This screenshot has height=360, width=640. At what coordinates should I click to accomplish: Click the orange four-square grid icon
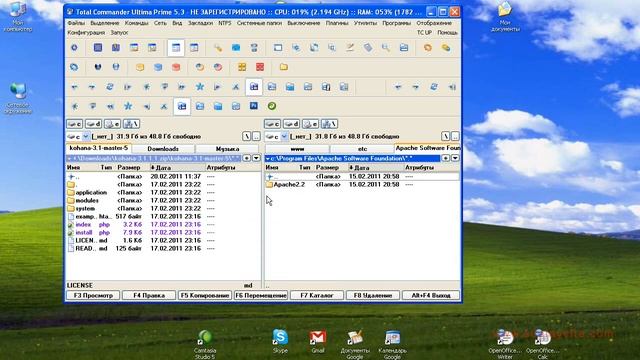242,67
